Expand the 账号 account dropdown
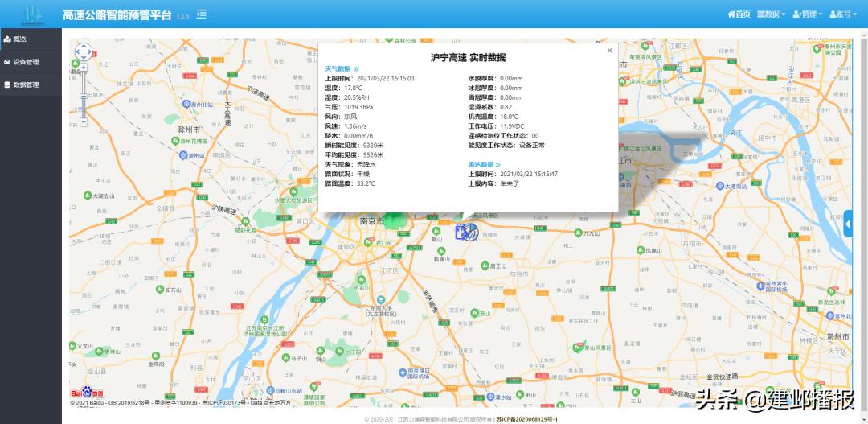 pos(843,14)
